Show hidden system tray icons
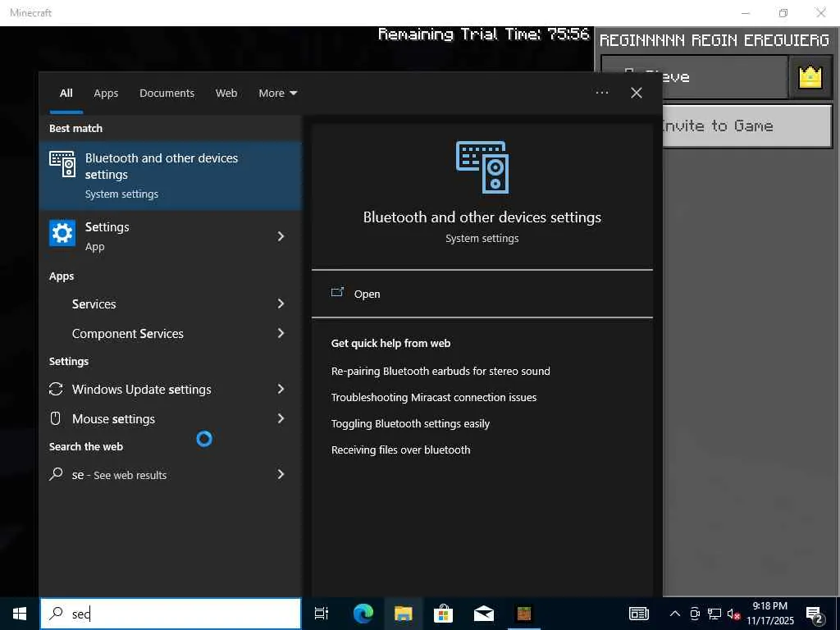Screen dimensions: 840x630 (675, 614)
